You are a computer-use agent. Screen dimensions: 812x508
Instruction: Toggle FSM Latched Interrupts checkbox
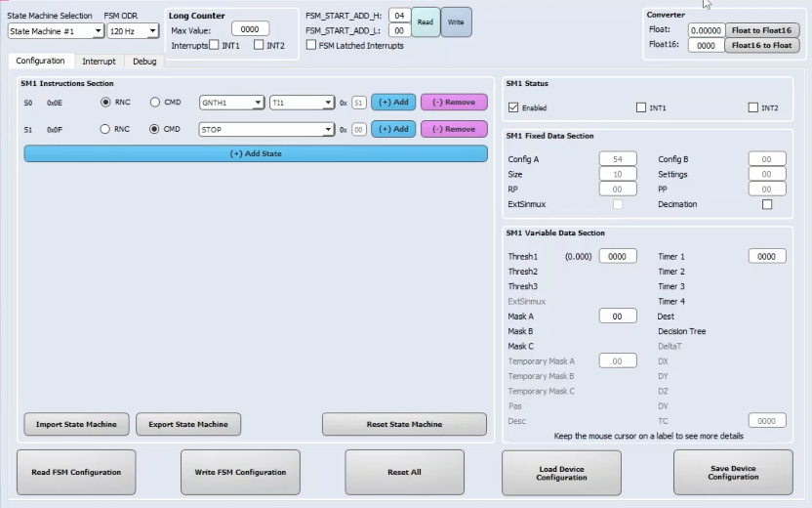coord(311,45)
